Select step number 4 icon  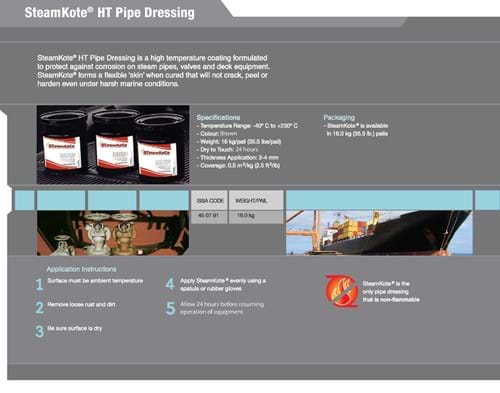170,284
